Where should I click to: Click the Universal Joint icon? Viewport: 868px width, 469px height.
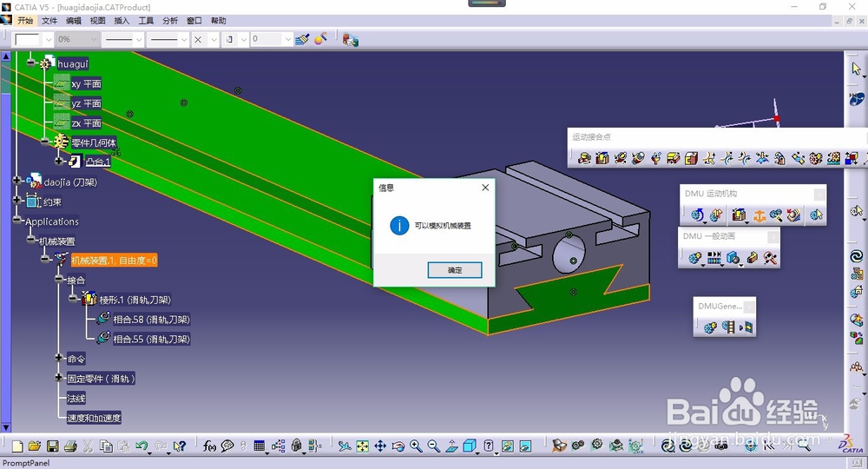click(779, 159)
